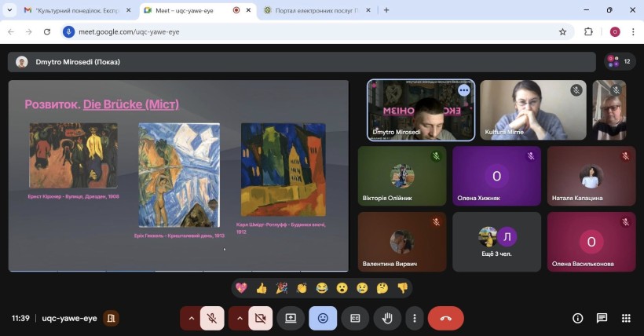Toggle the camera on/off button
Image resolution: width=644 pixels, height=336 pixels.
(x=259, y=318)
